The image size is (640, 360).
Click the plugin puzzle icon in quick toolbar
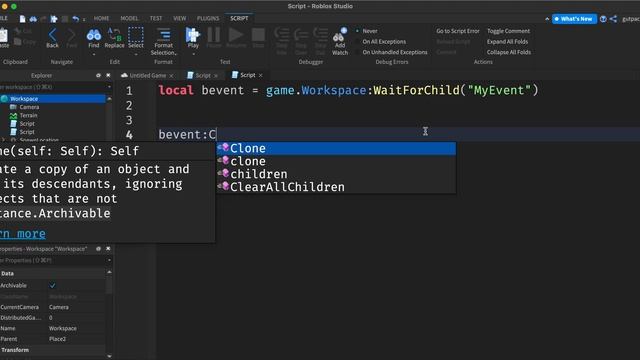click(54, 19)
